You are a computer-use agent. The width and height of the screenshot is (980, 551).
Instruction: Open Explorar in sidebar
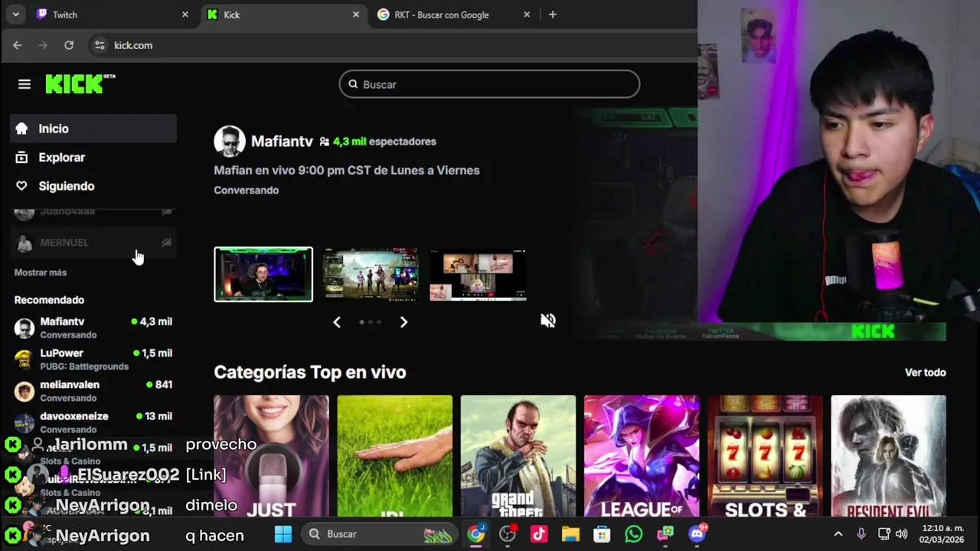pos(93,158)
